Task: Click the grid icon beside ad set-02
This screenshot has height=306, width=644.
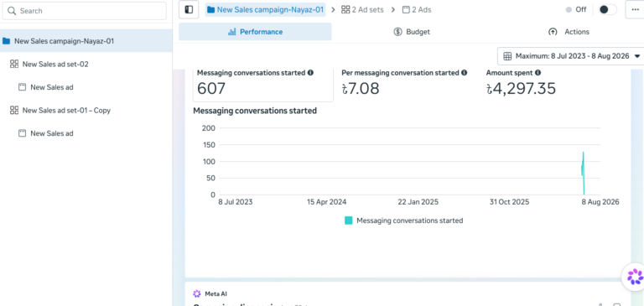Action: click(x=14, y=64)
